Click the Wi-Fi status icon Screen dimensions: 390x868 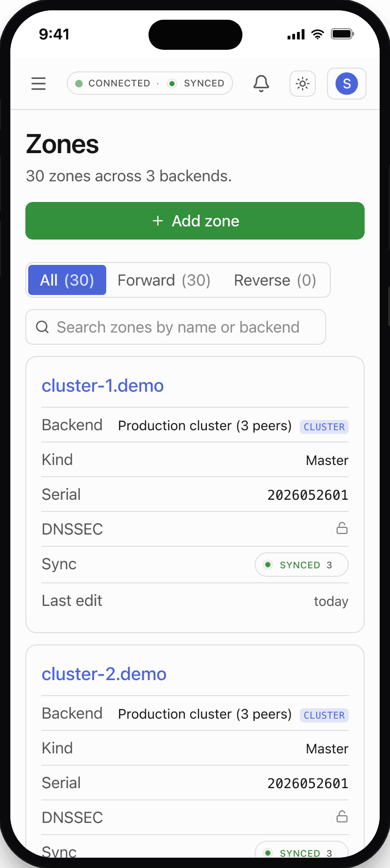tap(318, 34)
